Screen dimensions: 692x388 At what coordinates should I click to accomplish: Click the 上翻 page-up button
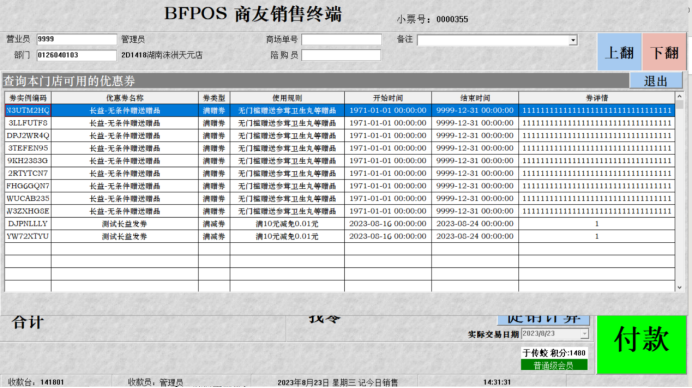point(619,52)
